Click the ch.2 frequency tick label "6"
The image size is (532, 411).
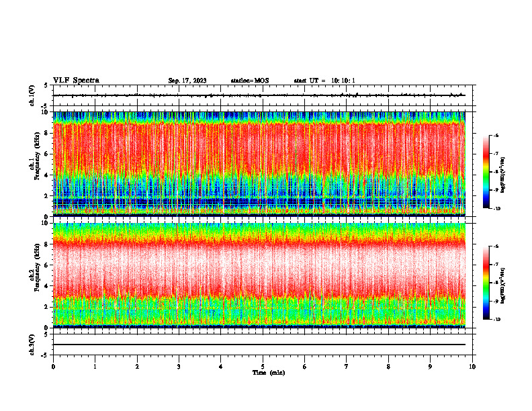[47, 265]
